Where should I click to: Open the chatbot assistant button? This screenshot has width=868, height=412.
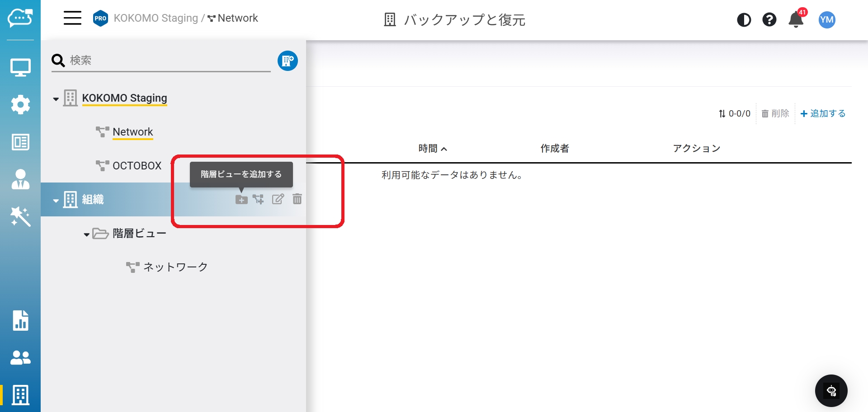click(x=831, y=391)
